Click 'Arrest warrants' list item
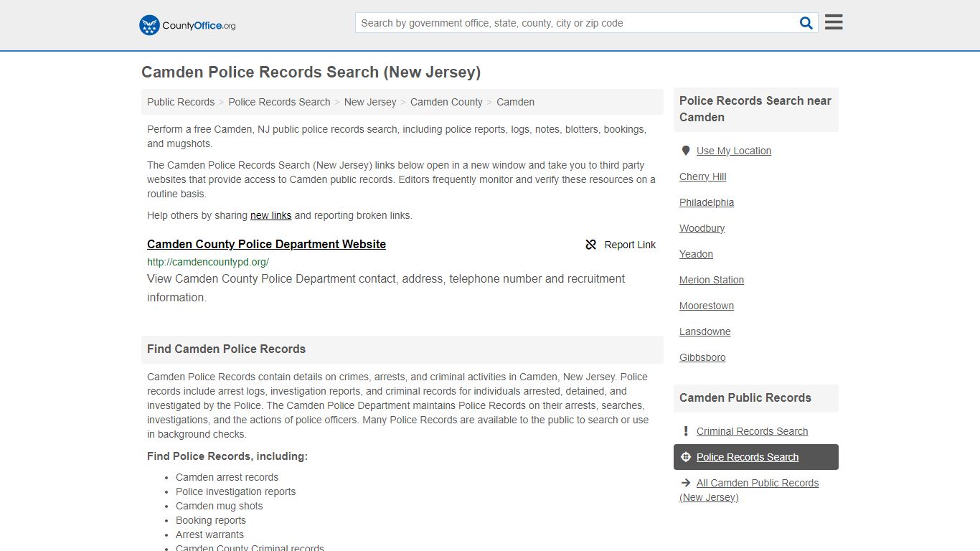980x551 pixels. coord(209,534)
